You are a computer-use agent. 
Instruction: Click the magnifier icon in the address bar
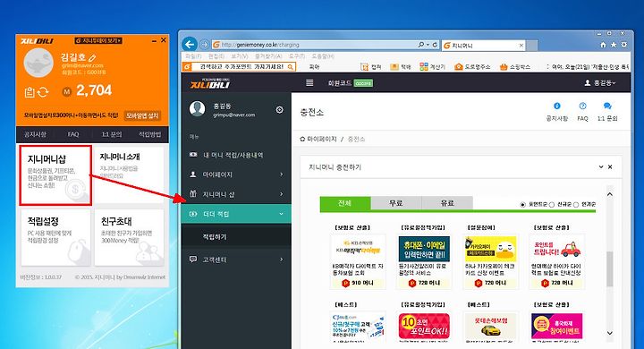click(x=420, y=45)
